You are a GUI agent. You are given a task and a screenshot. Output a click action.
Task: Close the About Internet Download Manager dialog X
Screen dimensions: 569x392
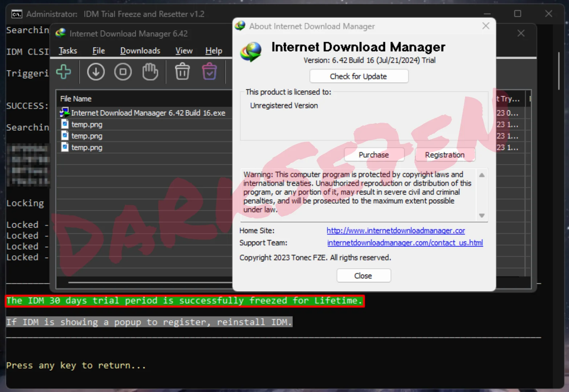point(486,26)
